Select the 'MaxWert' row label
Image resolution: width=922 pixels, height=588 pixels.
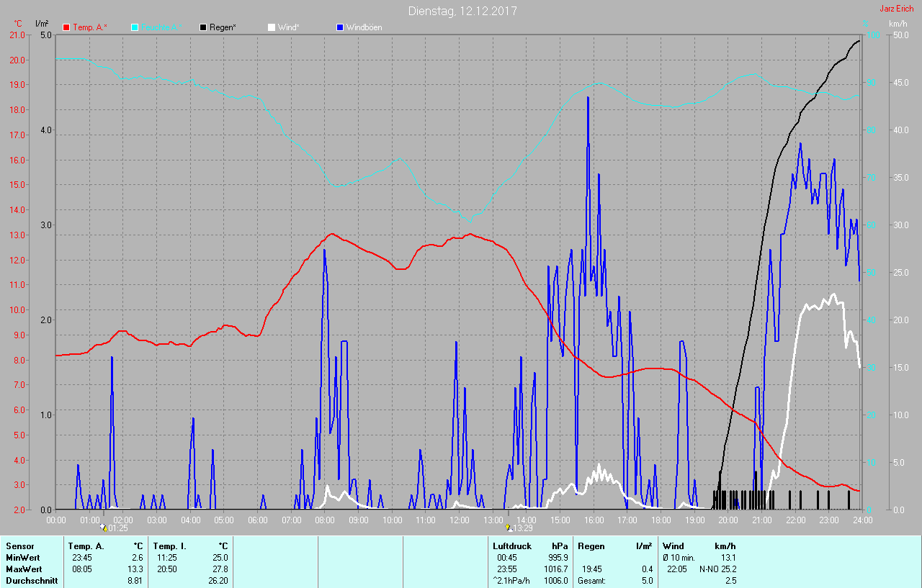(24, 569)
